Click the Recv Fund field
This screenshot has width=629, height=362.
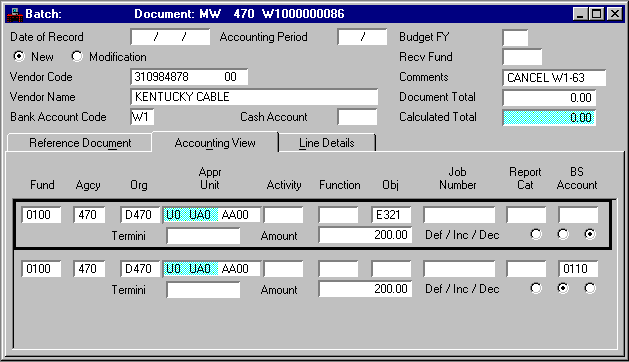pyautogui.click(x=522, y=57)
